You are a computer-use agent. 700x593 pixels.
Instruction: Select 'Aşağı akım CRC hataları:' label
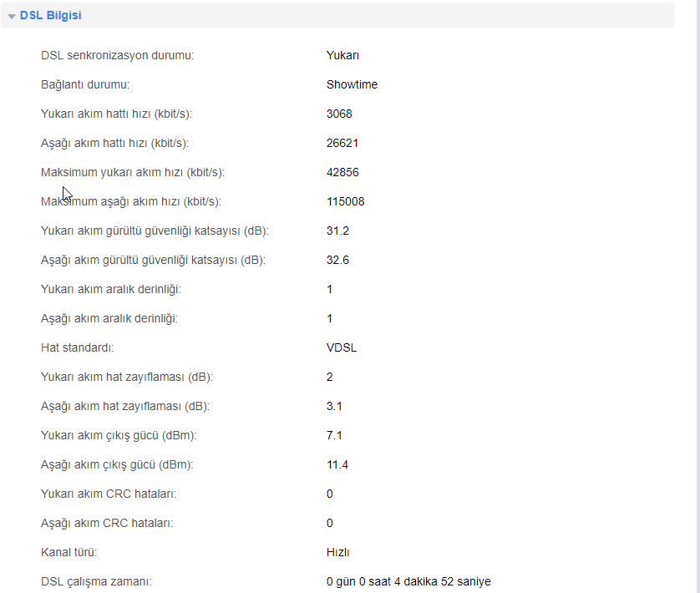(x=107, y=524)
